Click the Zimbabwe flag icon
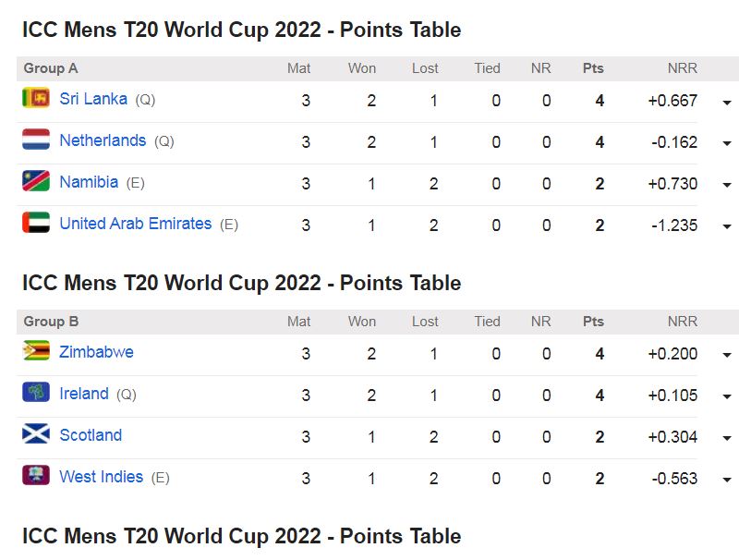The width and height of the screenshot is (751, 560). click(x=36, y=352)
